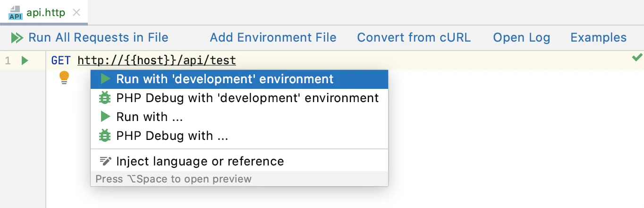Click Convert from cURL link

[414, 38]
